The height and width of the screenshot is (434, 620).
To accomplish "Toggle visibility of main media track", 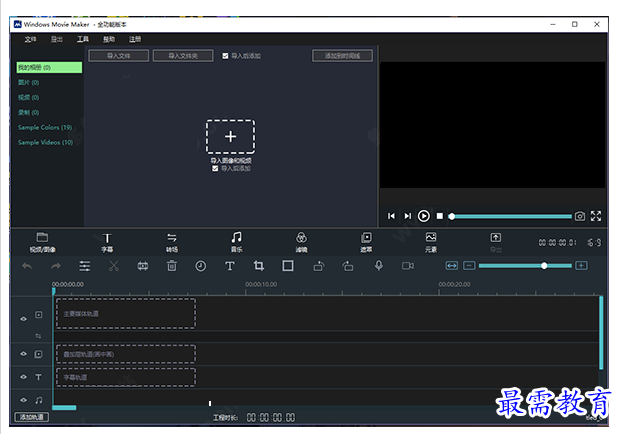I will pyautogui.click(x=23, y=319).
